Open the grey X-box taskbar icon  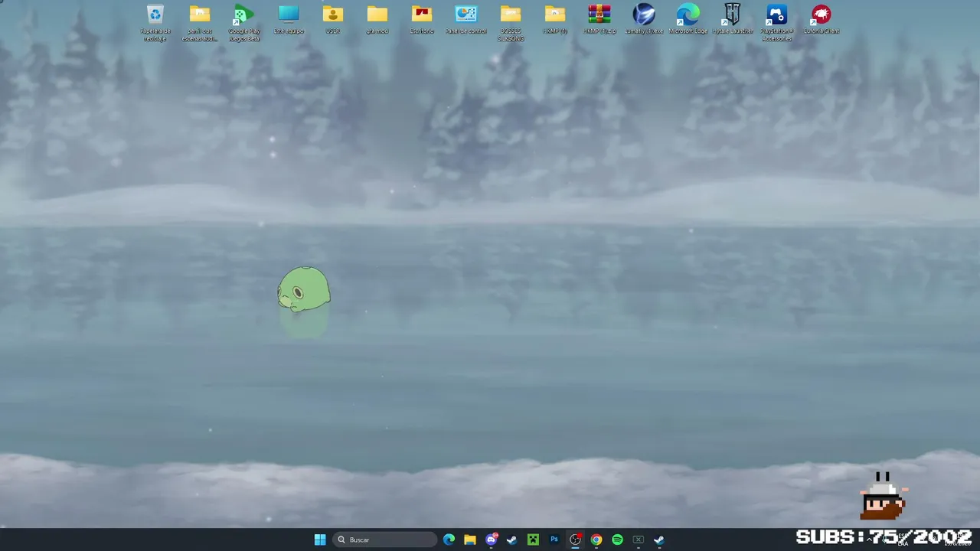[639, 540]
